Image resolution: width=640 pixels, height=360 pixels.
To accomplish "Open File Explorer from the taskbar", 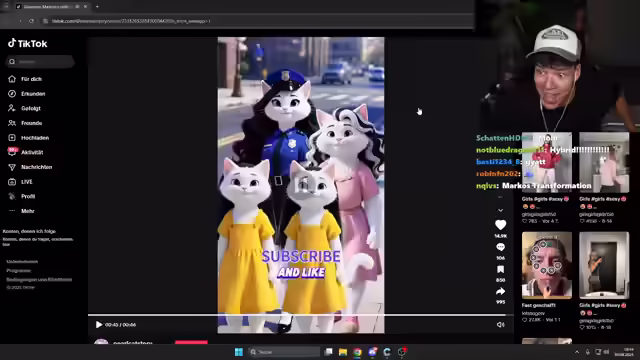I will coord(343,352).
